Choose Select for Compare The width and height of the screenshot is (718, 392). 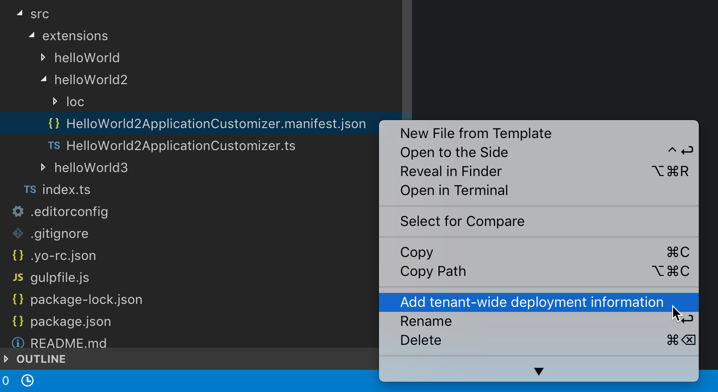[538, 221]
